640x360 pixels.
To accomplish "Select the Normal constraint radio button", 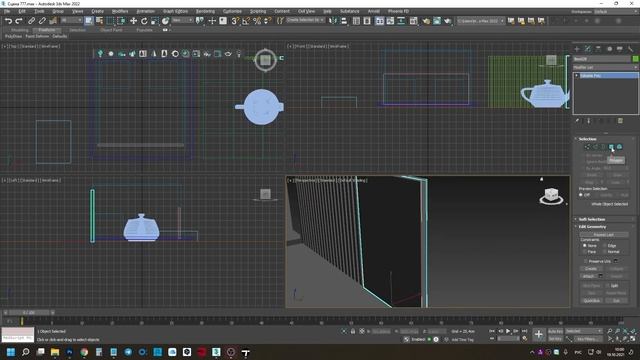I will tap(604, 252).
